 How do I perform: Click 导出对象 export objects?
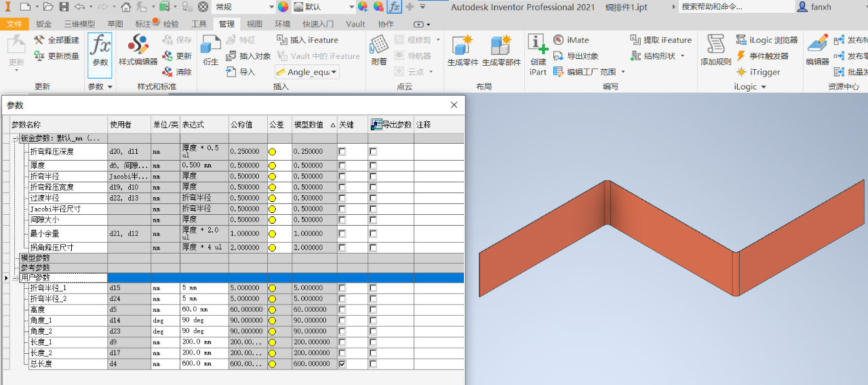[x=576, y=56]
